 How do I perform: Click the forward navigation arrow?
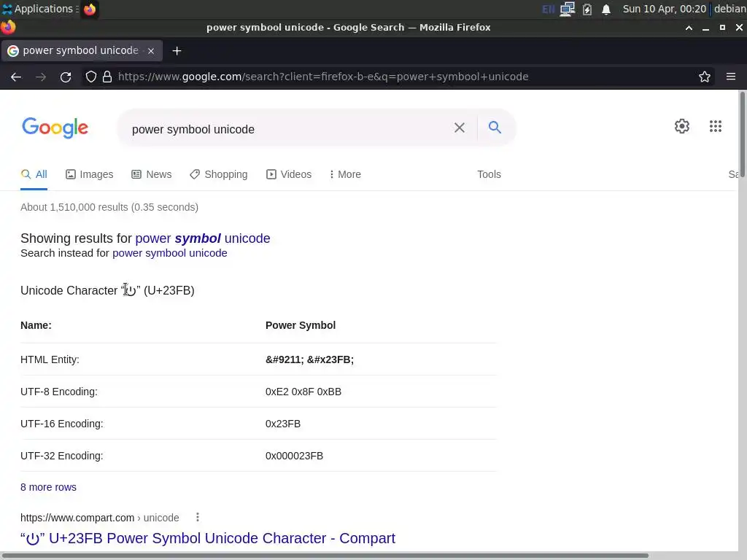(x=41, y=77)
